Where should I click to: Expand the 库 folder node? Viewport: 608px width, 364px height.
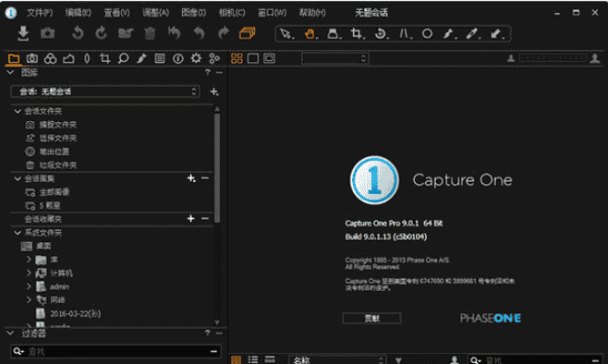[29, 260]
